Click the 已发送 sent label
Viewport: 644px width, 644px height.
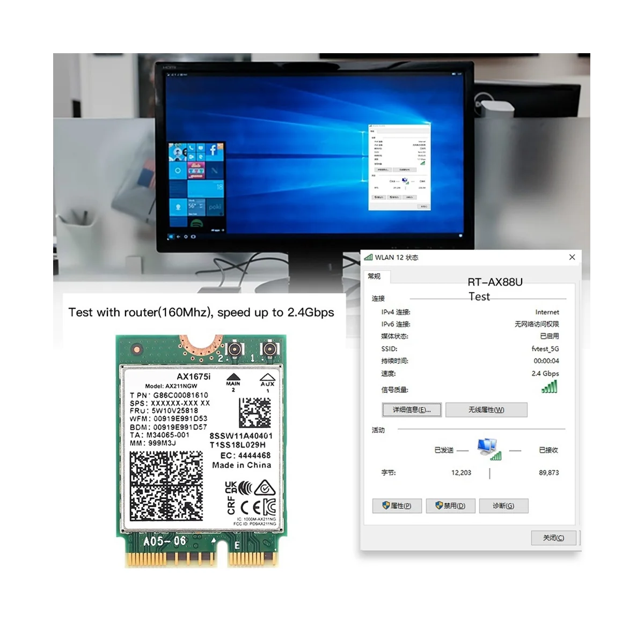[444, 450]
